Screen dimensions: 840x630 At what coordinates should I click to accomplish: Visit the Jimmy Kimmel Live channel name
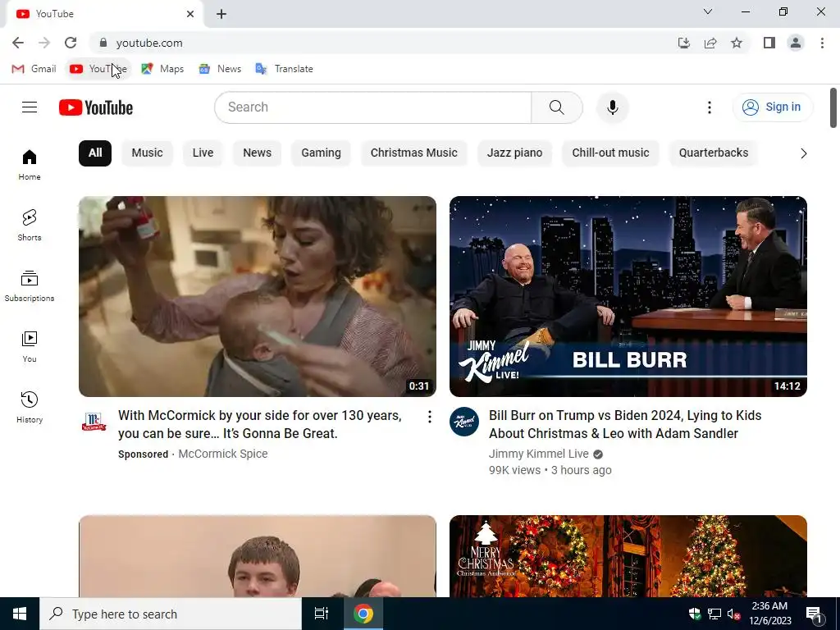[538, 454]
